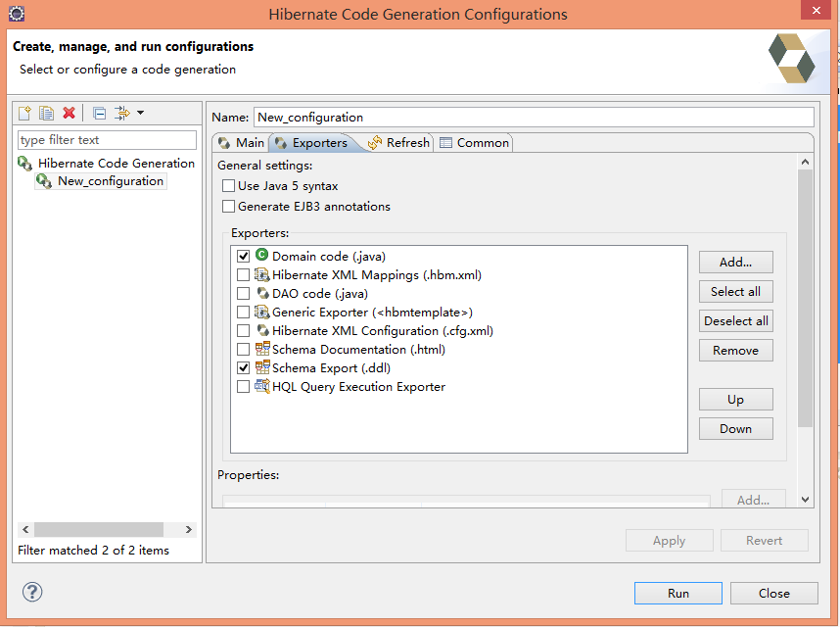Screen dimensions: 840x627
Task: Click the help question mark icon
Action: (32, 592)
